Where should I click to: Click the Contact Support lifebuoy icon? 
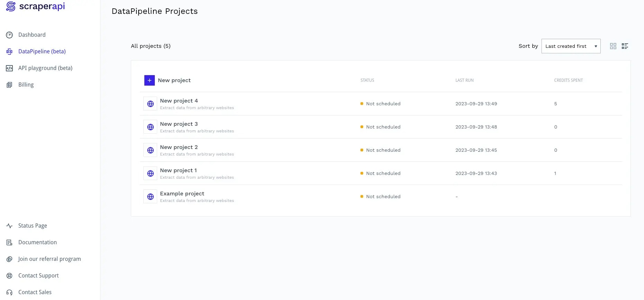(x=9, y=276)
